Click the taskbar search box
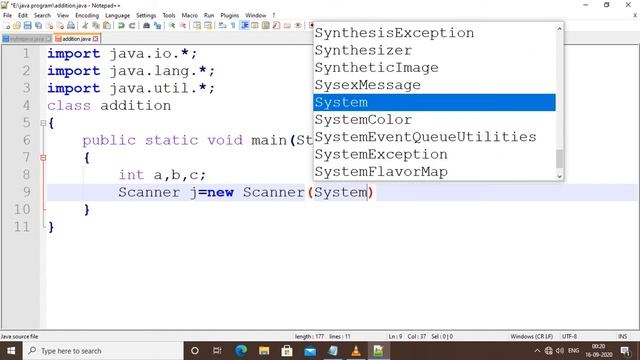640x360 pixels. coord(103,351)
